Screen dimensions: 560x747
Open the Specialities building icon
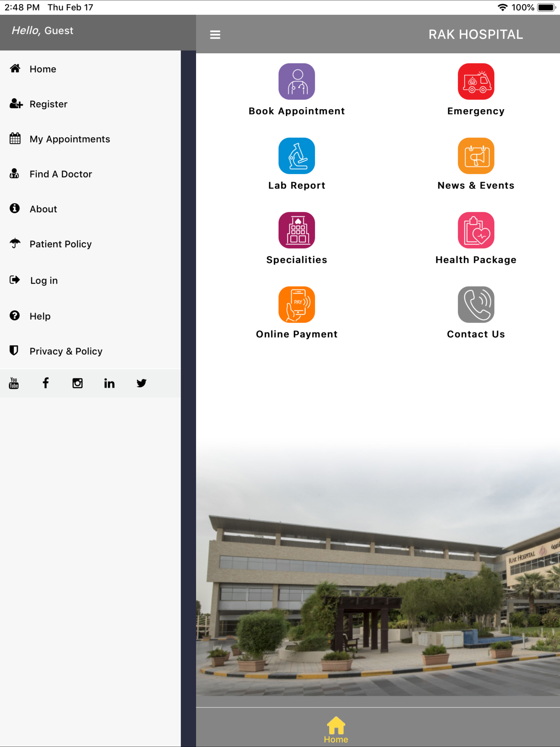pyautogui.click(x=297, y=230)
